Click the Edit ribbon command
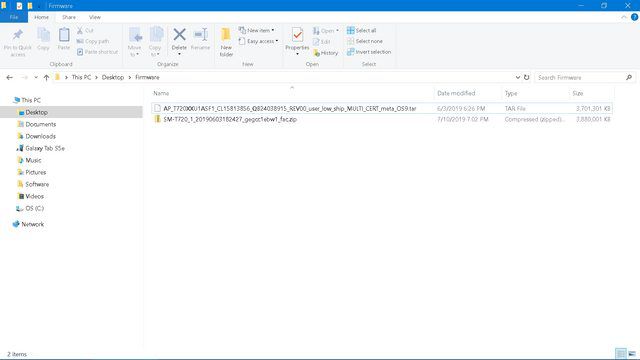 (x=322, y=42)
